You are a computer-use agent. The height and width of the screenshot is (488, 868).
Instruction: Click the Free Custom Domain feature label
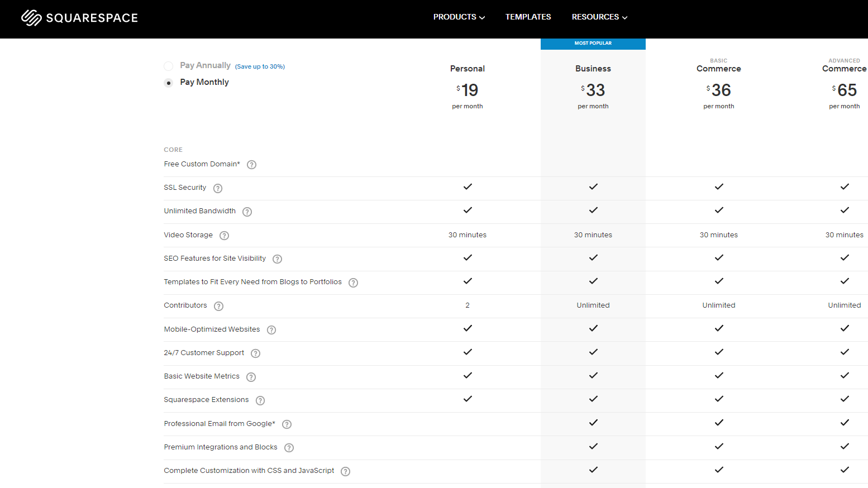tap(202, 164)
